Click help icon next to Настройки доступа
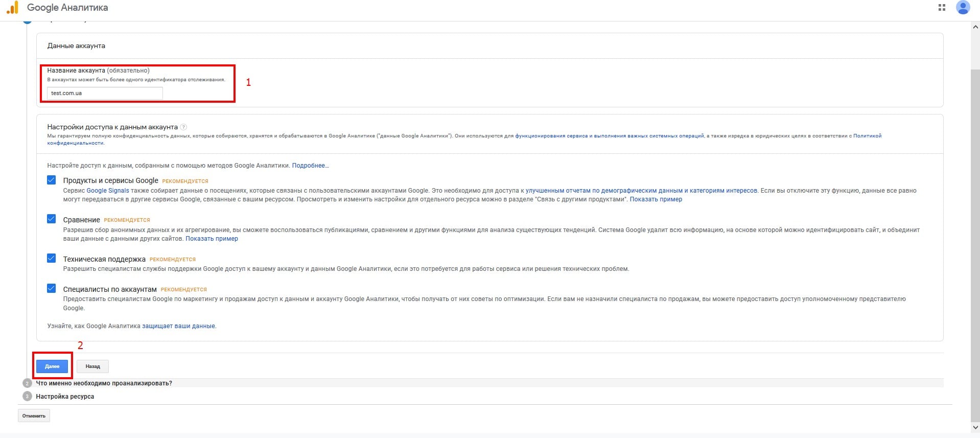980x438 pixels. (x=183, y=127)
